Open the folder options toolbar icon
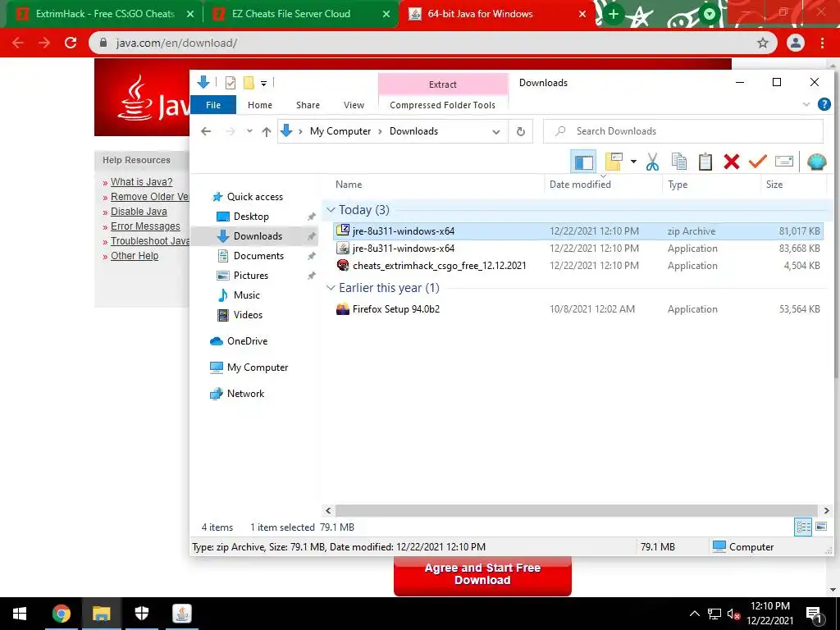Image resolution: width=840 pixels, height=630 pixels. pyautogui.click(x=614, y=162)
